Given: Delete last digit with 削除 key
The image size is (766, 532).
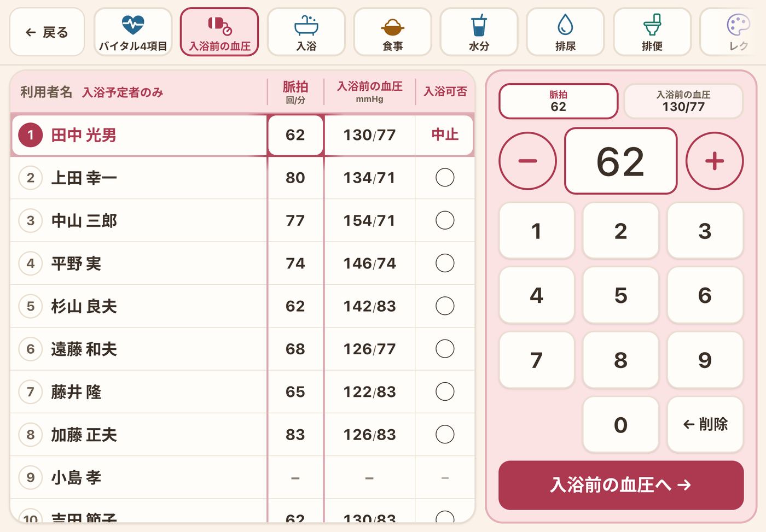Looking at the screenshot, I should point(705,424).
